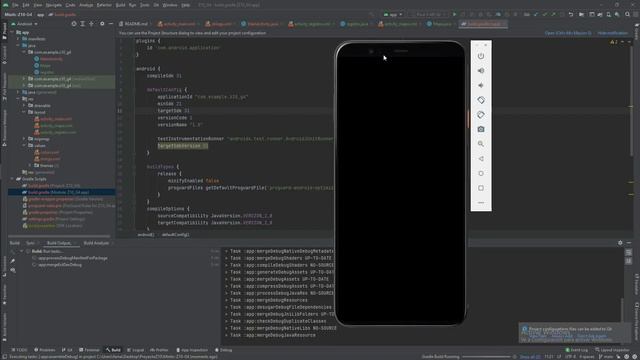Open the Build tool window button

[x=113, y=350]
